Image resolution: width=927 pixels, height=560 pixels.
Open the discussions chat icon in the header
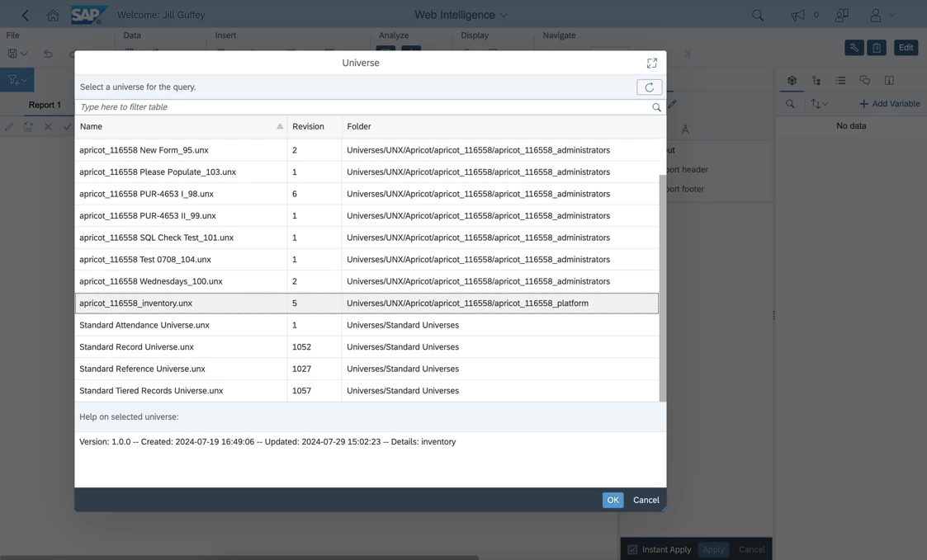[841, 16]
